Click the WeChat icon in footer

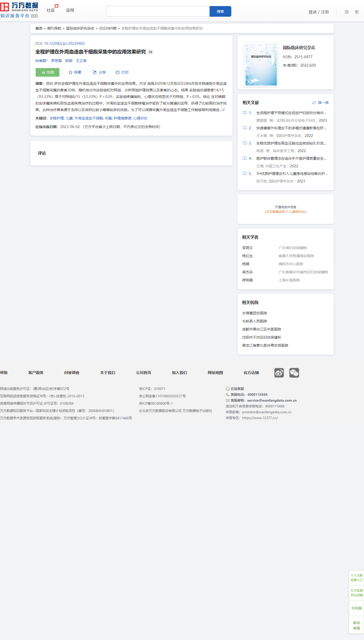(294, 373)
